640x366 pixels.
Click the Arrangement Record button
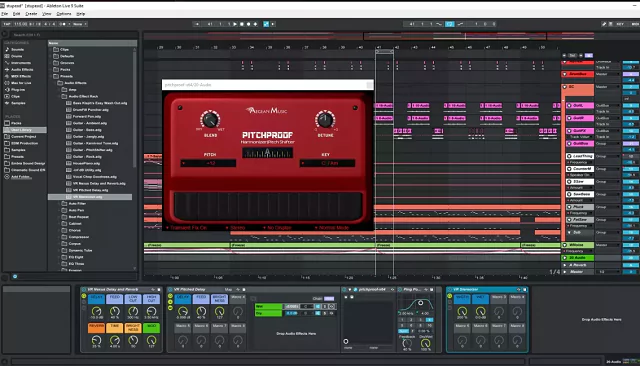click(249, 24)
